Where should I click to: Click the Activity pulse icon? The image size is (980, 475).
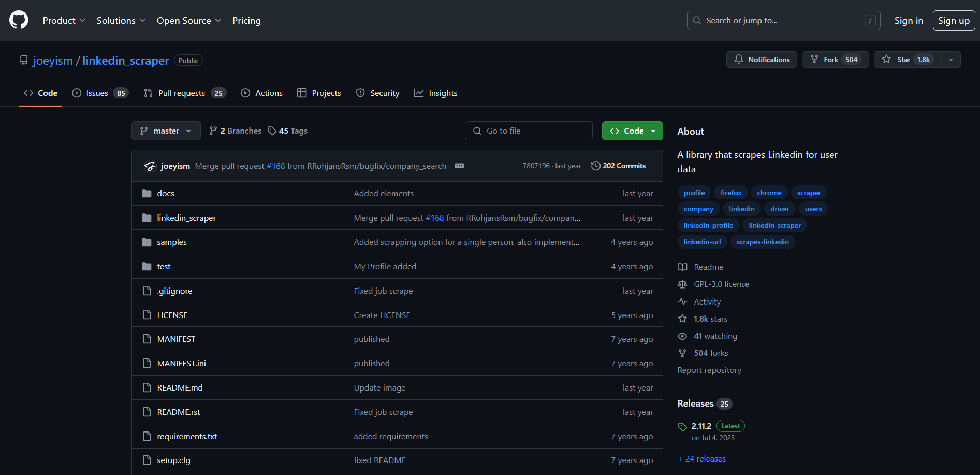pyautogui.click(x=682, y=301)
